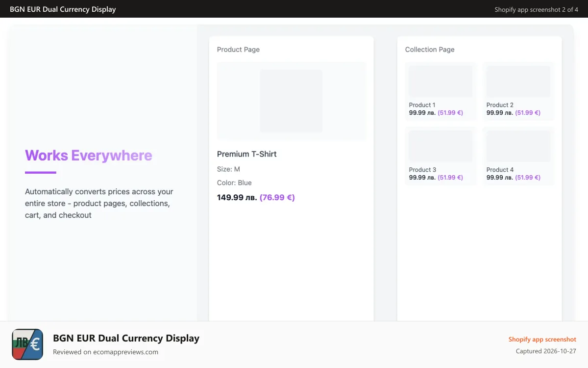
Task: Click the top bar title "BGN EUR Dual Currency Display"
Action: (x=63, y=9)
